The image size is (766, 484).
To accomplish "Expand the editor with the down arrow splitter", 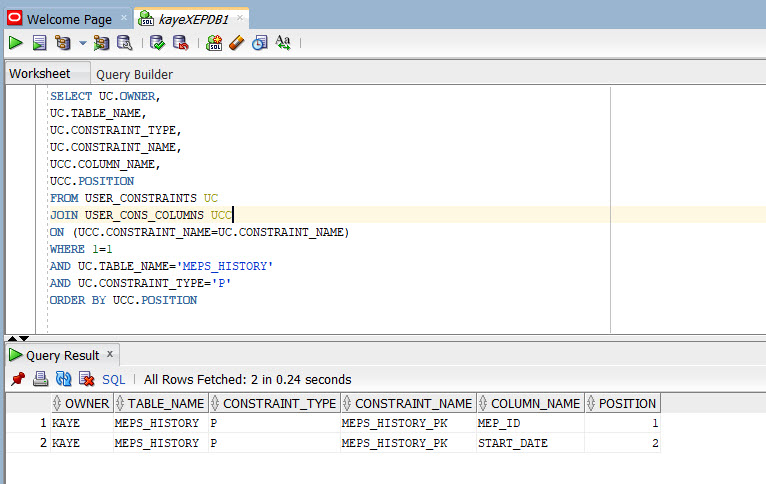I will click(x=24, y=338).
